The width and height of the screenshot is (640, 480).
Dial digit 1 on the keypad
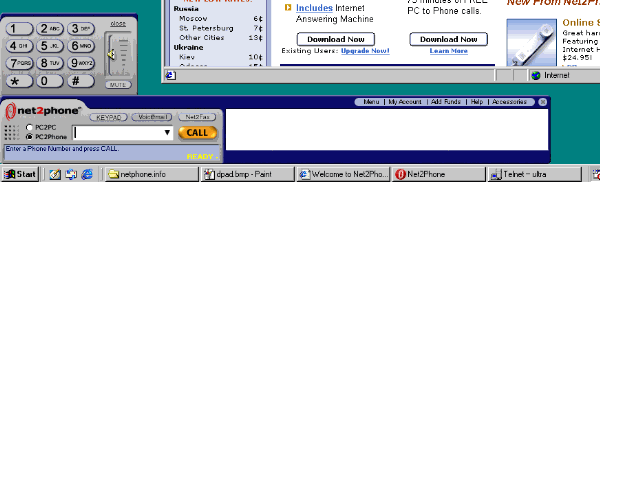point(19,29)
